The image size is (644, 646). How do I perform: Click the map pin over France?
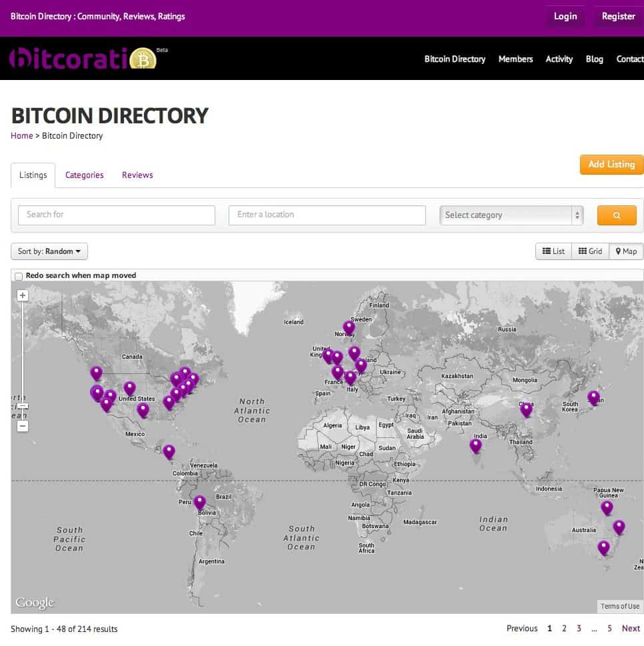click(x=337, y=373)
